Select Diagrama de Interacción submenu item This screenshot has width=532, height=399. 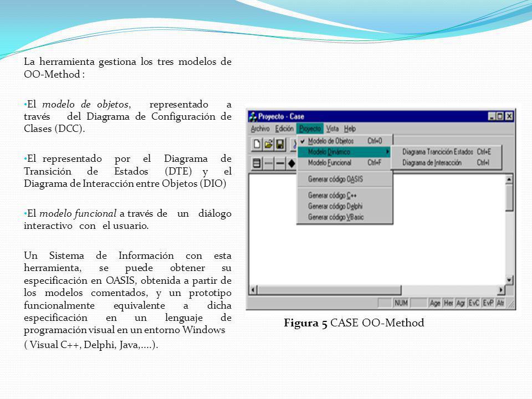click(x=447, y=163)
